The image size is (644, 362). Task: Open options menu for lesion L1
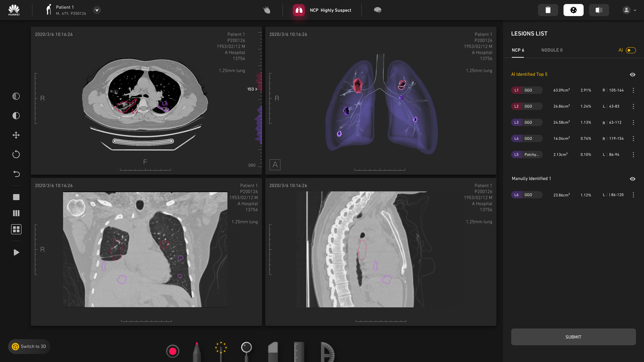tap(633, 90)
